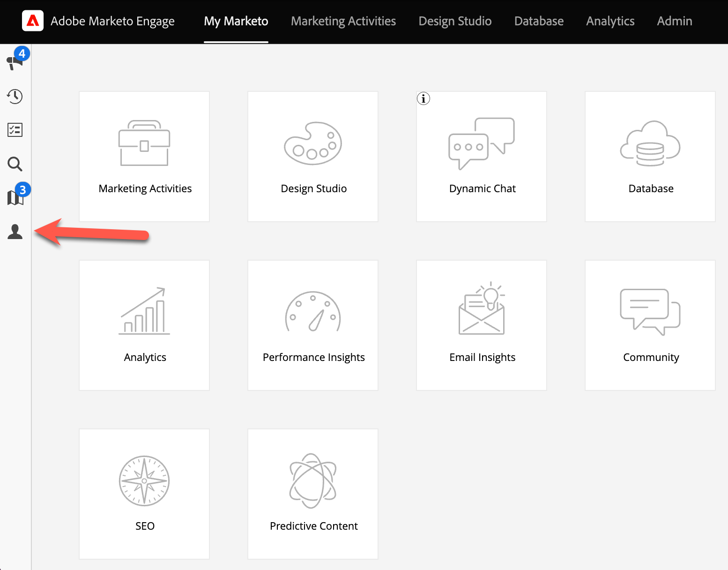The image size is (728, 570).
Task: Open the Design Studio tile label
Action: click(x=314, y=188)
